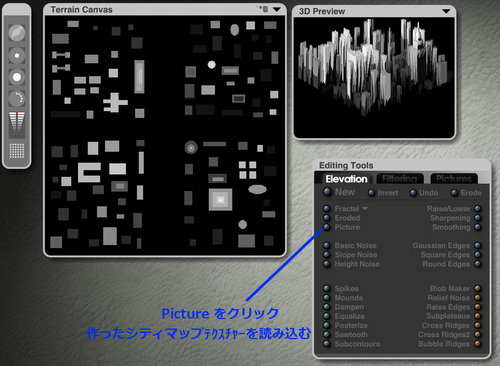Click the green bullet beside Spikes
The image size is (500, 366).
coord(327,288)
